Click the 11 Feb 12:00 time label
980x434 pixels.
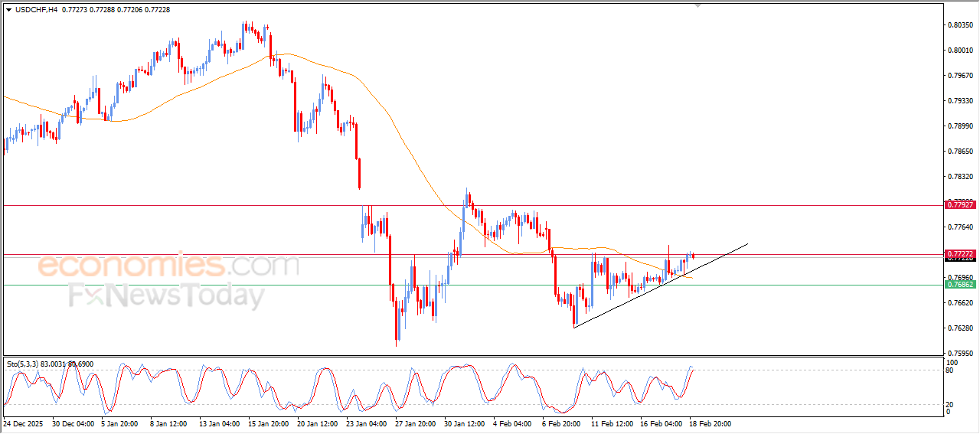pos(612,423)
